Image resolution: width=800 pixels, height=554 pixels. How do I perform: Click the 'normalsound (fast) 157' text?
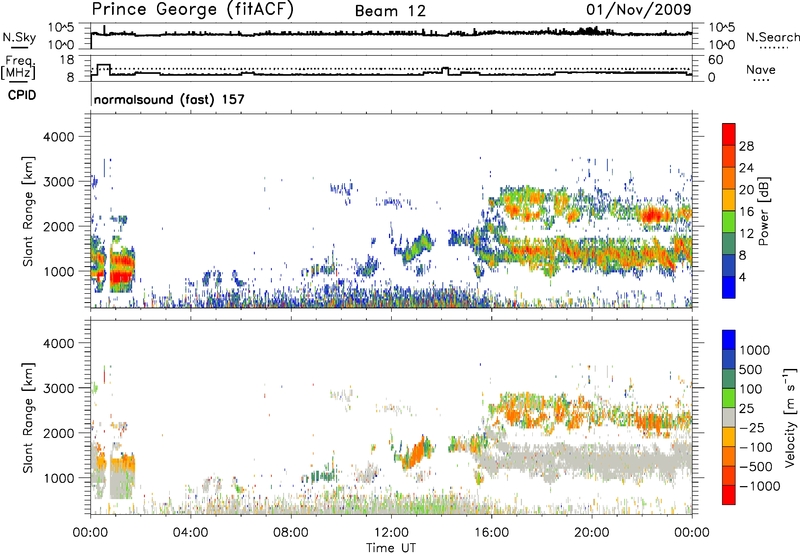(x=169, y=99)
